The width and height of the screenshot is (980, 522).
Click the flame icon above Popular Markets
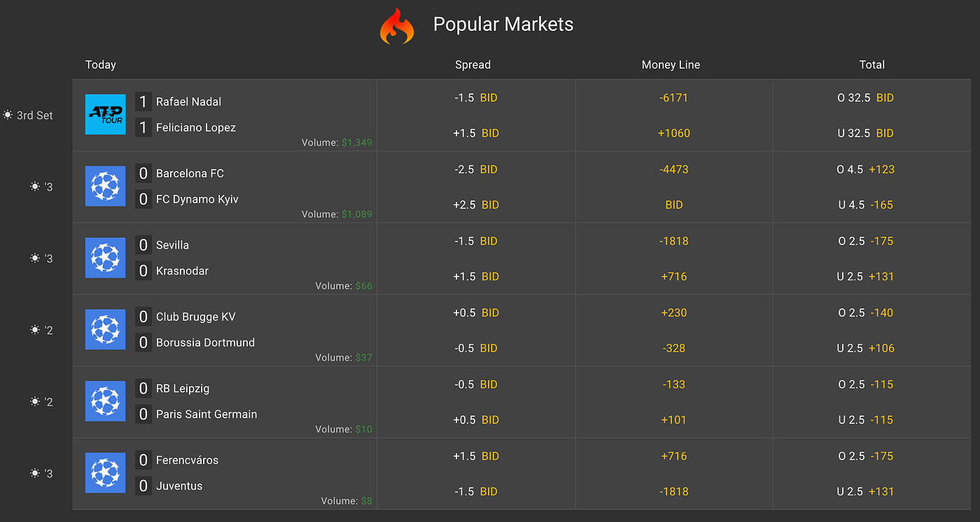[397, 26]
